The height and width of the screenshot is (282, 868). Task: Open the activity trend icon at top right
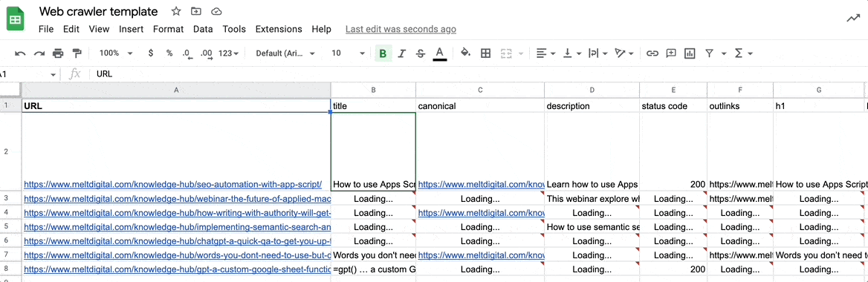(x=853, y=19)
